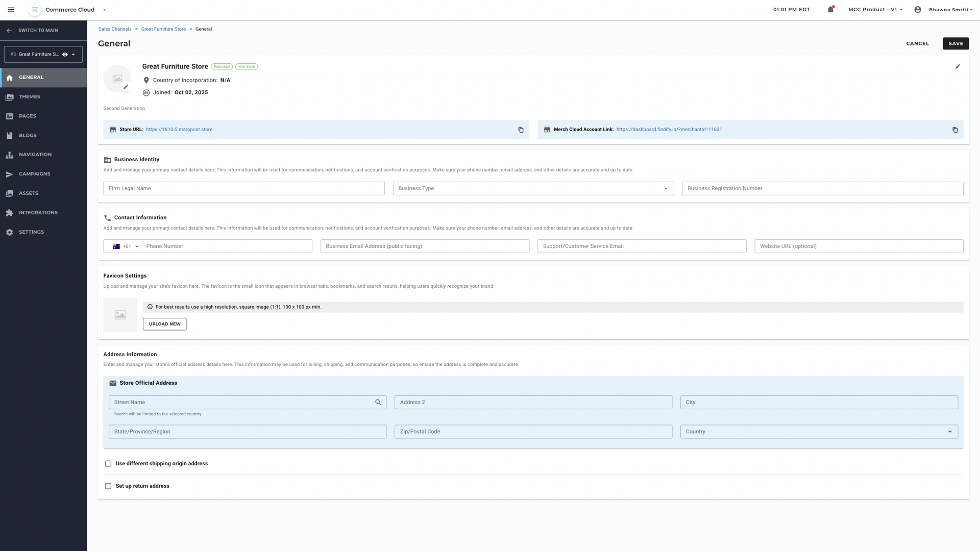Click the Upload New favicon button
The height and width of the screenshot is (551, 980).
pyautogui.click(x=164, y=324)
